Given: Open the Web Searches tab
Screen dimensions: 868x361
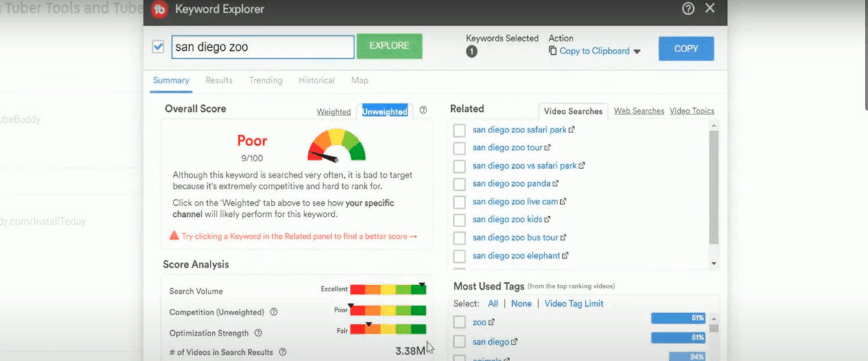Looking at the screenshot, I should pos(638,111).
